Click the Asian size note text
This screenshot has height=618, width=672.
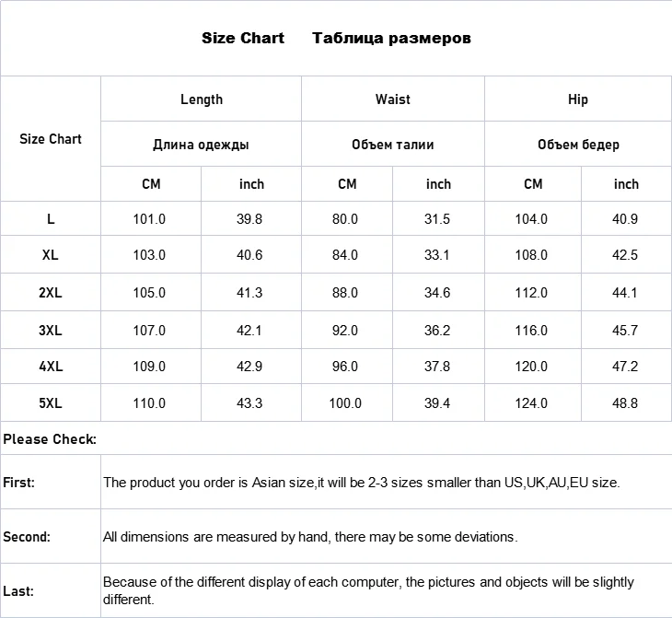(x=362, y=482)
